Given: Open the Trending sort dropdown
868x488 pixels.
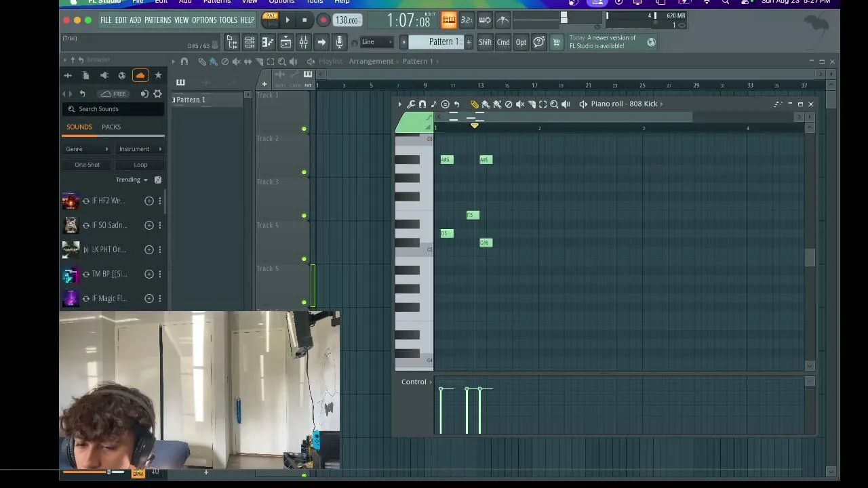Looking at the screenshot, I should pyautogui.click(x=132, y=180).
